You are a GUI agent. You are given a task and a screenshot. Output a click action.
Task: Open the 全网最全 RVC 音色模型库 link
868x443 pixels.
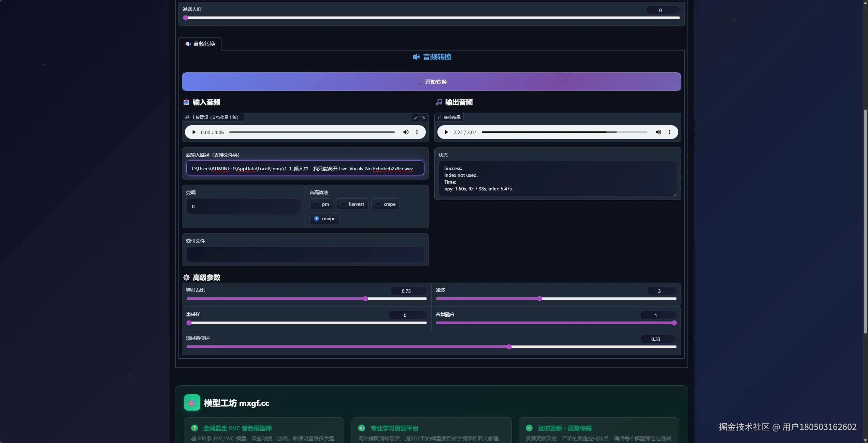click(237, 428)
